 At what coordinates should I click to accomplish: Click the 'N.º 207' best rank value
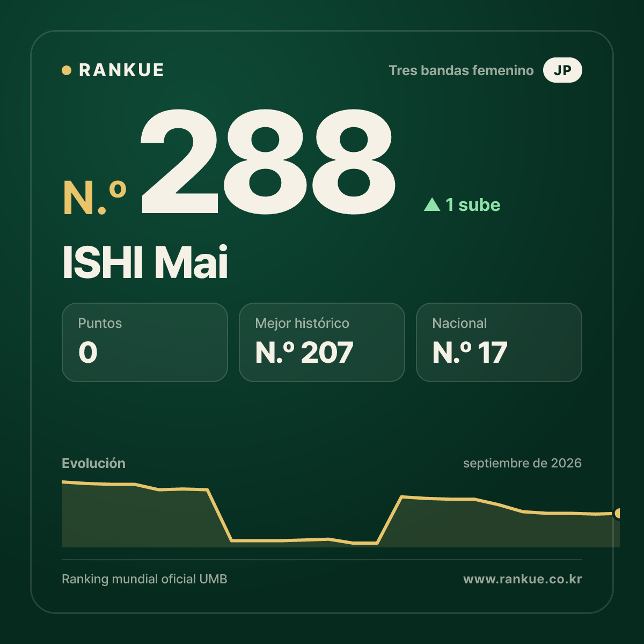click(304, 353)
